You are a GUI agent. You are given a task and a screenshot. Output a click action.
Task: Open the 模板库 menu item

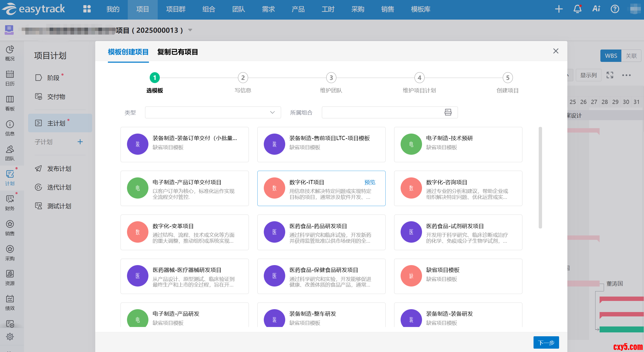tap(420, 9)
